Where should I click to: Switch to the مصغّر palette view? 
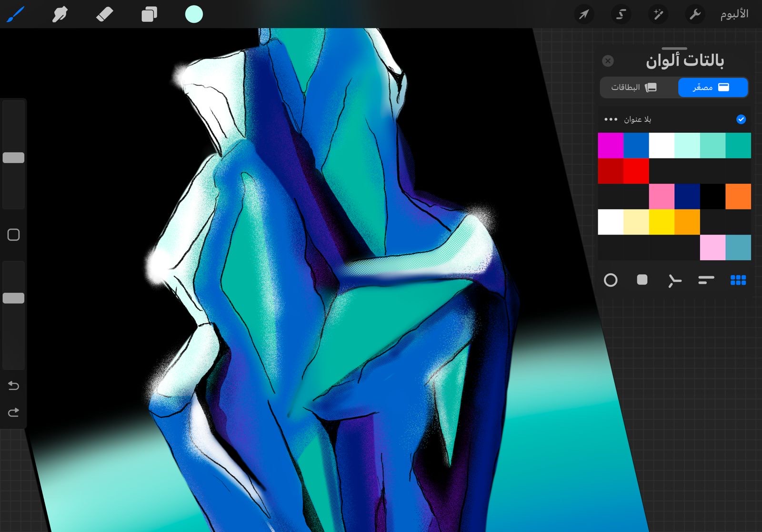pyautogui.click(x=713, y=88)
